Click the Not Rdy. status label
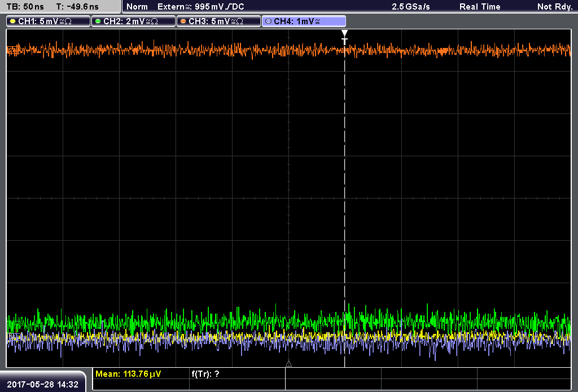578x392 pixels. (x=555, y=7)
